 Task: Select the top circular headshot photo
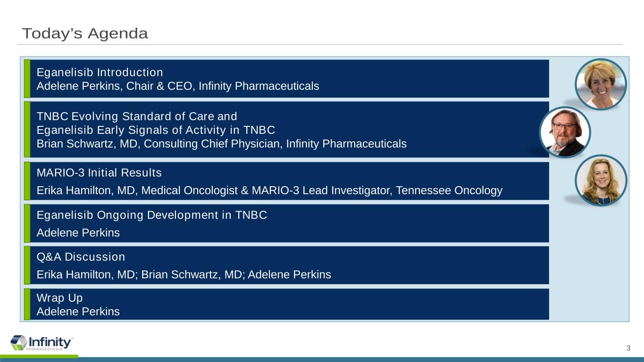600,84
